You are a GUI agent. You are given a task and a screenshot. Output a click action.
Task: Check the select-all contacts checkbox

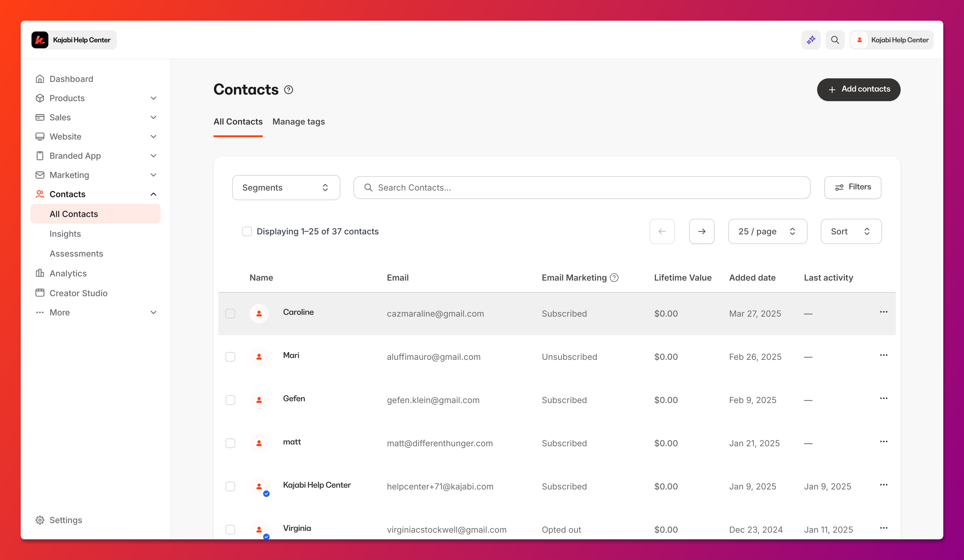(247, 231)
